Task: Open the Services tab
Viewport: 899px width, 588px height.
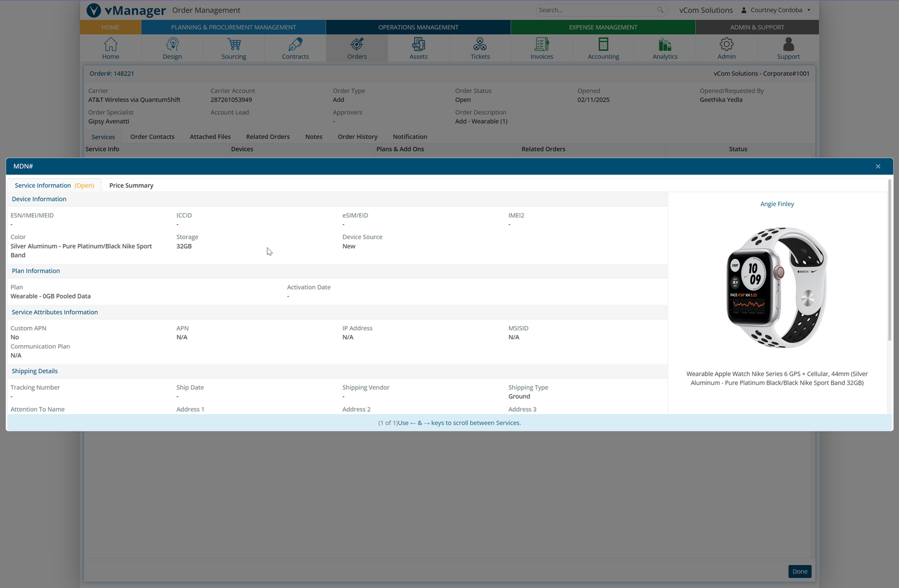Action: [x=103, y=137]
